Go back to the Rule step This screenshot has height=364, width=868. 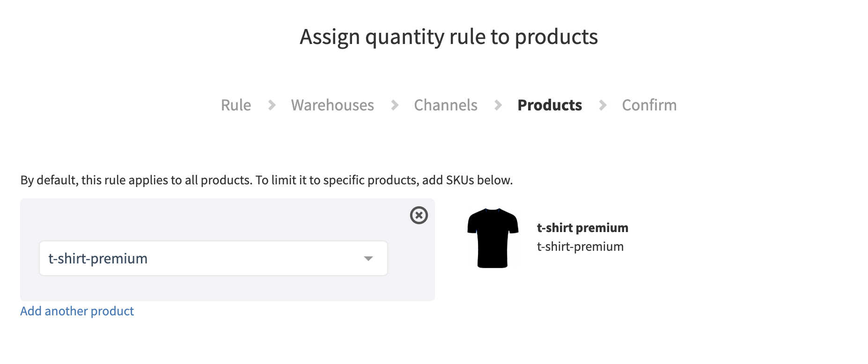click(x=236, y=105)
